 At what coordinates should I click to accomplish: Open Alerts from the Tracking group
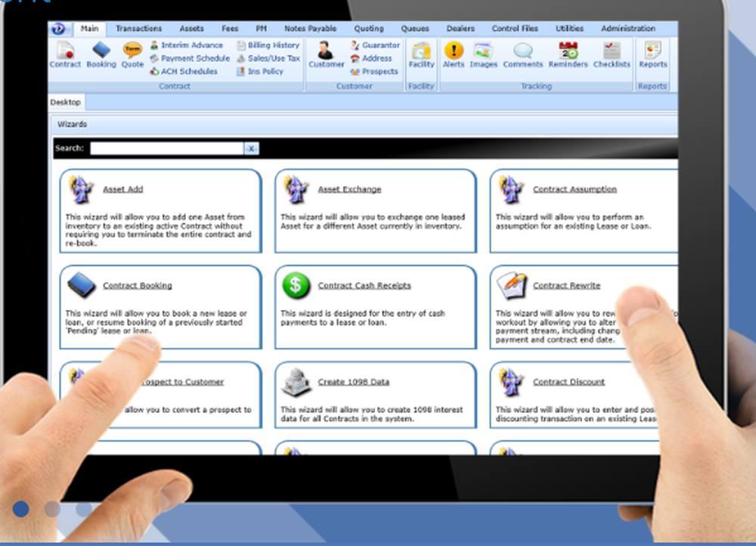pos(454,54)
